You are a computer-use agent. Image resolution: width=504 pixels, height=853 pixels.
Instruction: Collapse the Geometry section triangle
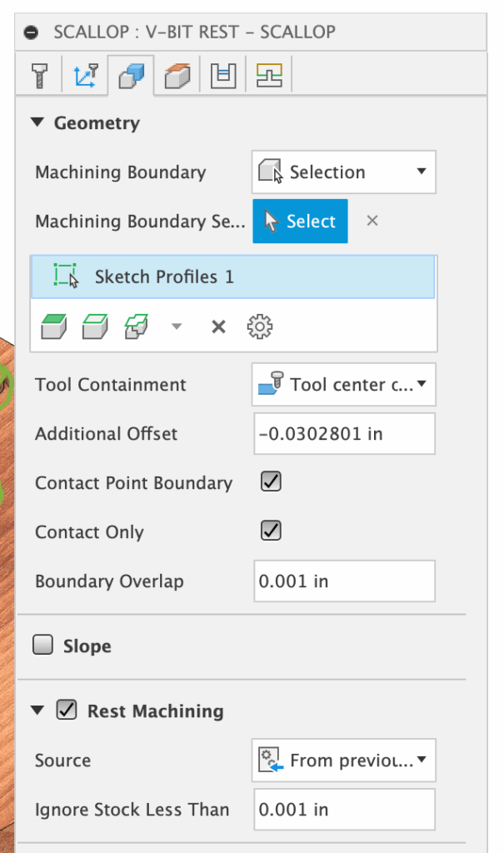(x=37, y=123)
